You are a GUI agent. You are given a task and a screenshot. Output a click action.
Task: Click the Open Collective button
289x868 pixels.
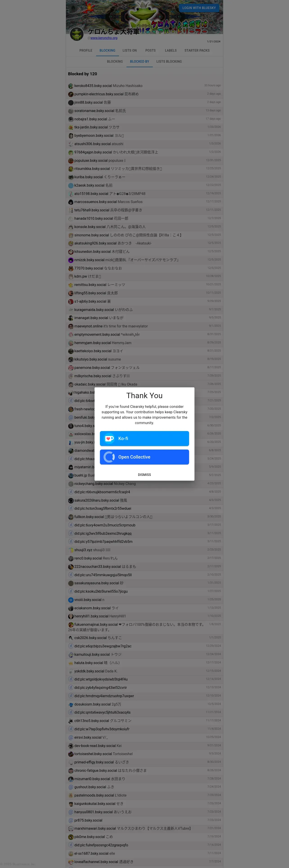(x=144, y=457)
